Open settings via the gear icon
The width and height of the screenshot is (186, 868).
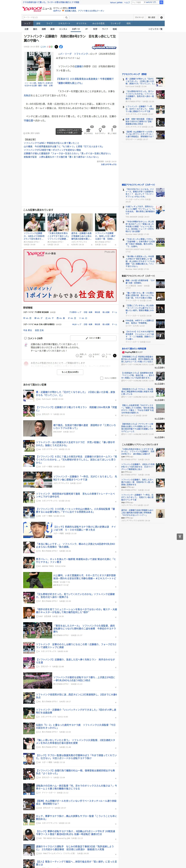161,17
